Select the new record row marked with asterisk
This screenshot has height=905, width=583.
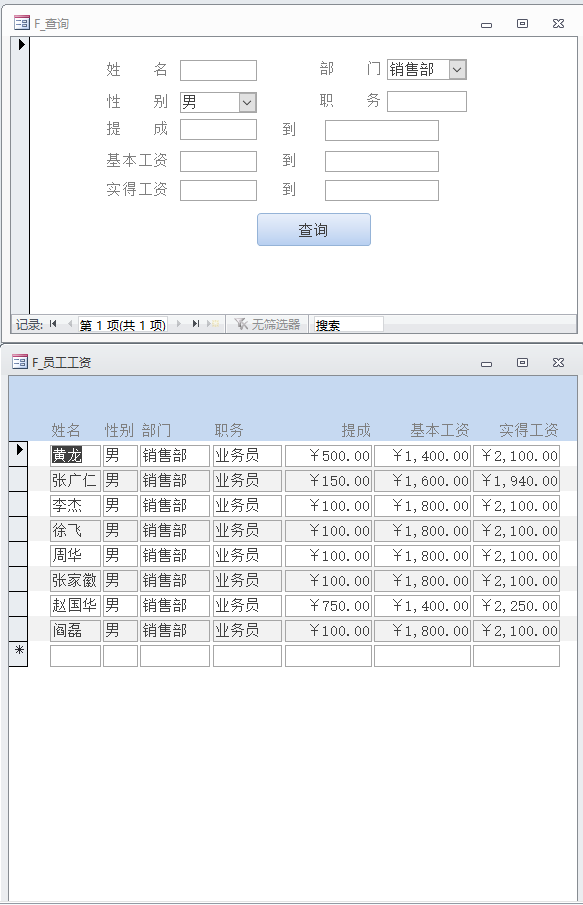18,655
